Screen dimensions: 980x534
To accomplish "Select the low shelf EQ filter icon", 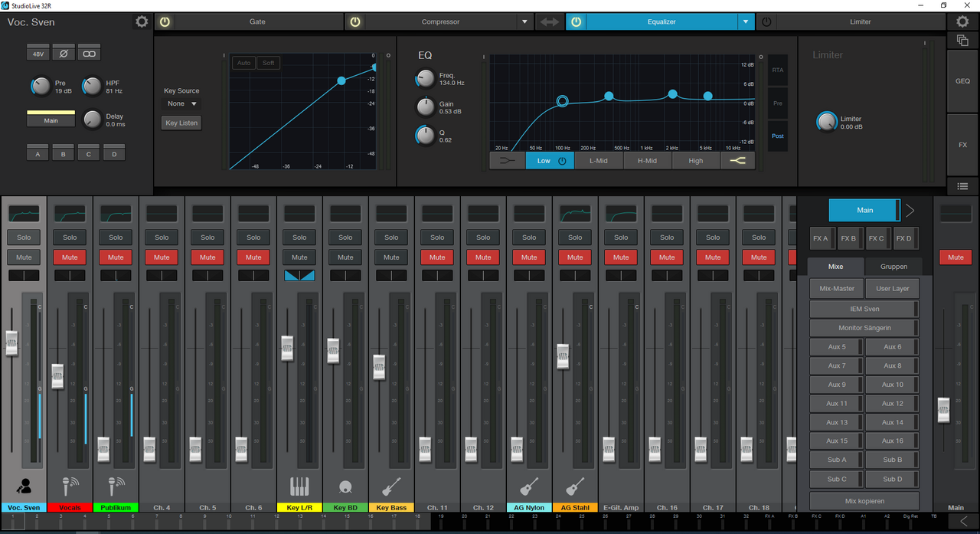I will point(508,160).
